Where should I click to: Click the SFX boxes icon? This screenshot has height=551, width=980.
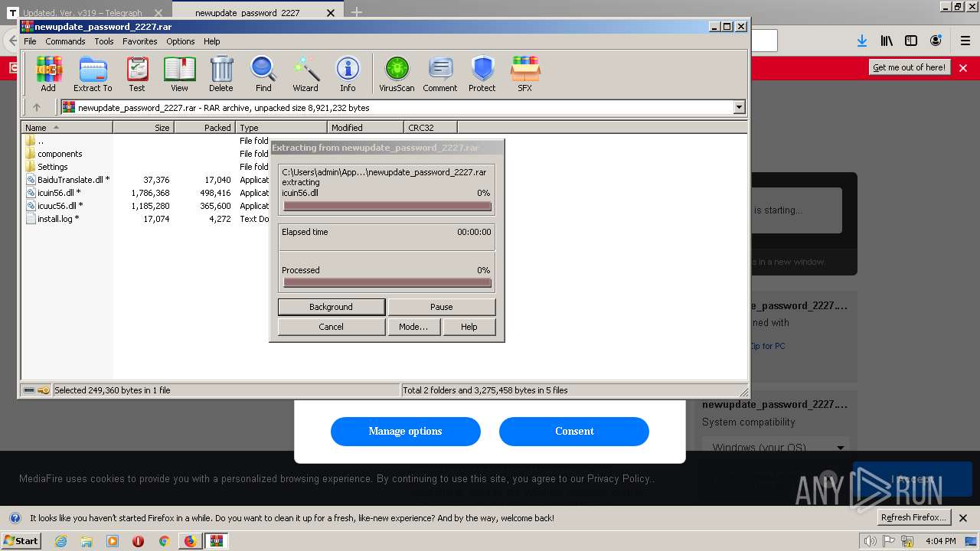point(524,73)
